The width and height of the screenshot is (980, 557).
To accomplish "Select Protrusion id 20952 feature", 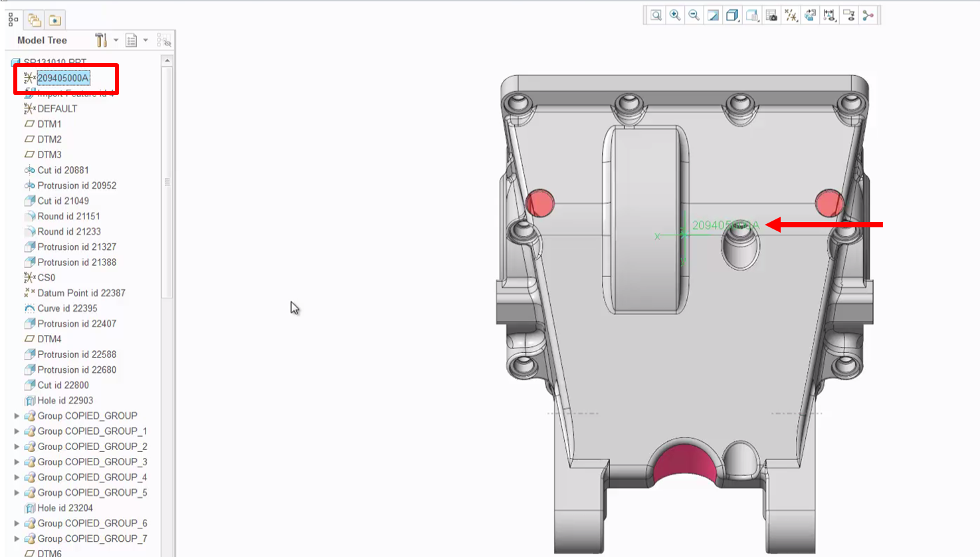I will [x=70, y=185].
